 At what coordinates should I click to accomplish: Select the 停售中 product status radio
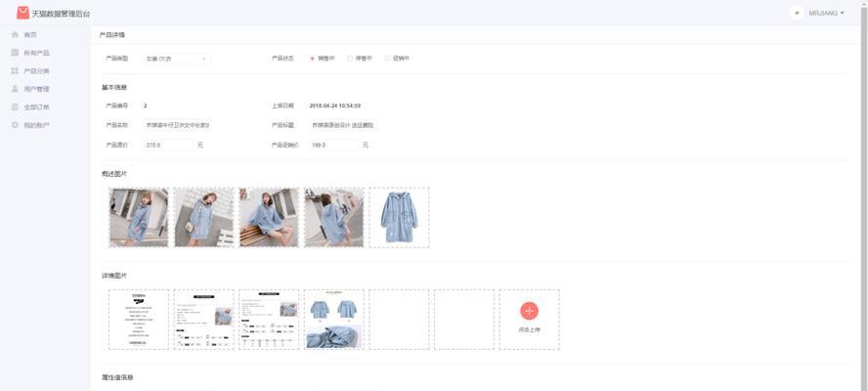click(x=350, y=58)
